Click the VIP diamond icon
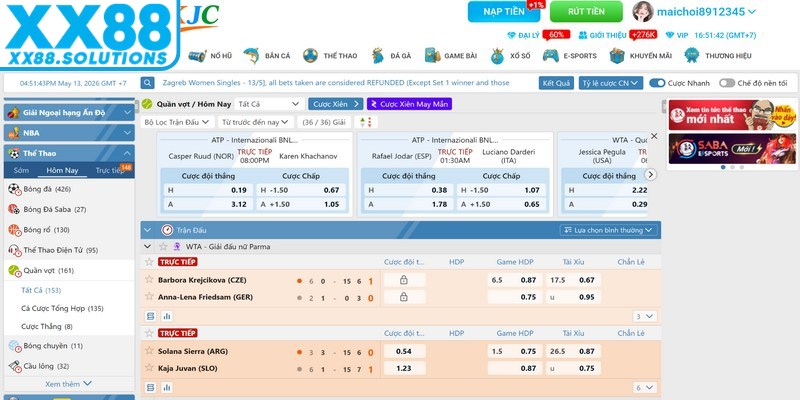Screen dimensions: 800x400 click(669, 35)
